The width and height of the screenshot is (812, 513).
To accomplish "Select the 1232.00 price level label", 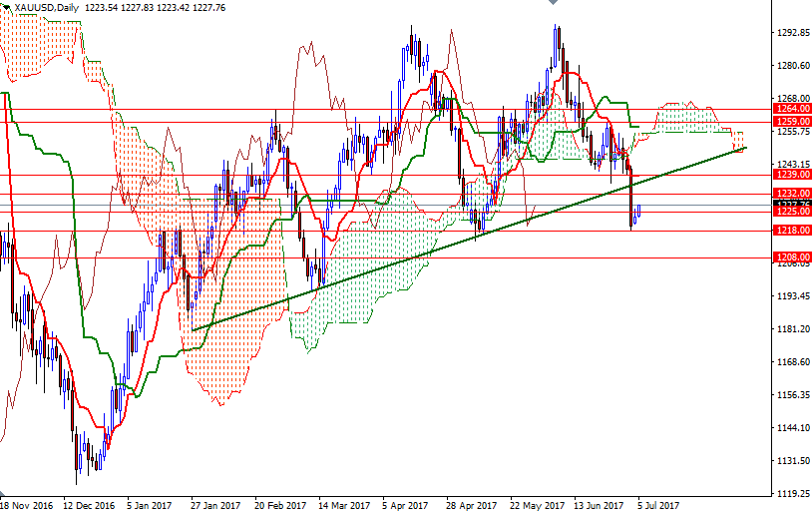I will coord(791,194).
